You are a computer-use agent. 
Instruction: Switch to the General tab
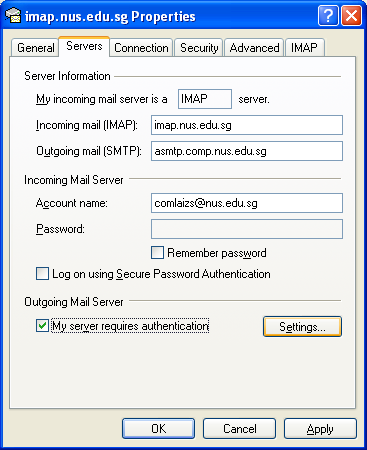[35, 48]
